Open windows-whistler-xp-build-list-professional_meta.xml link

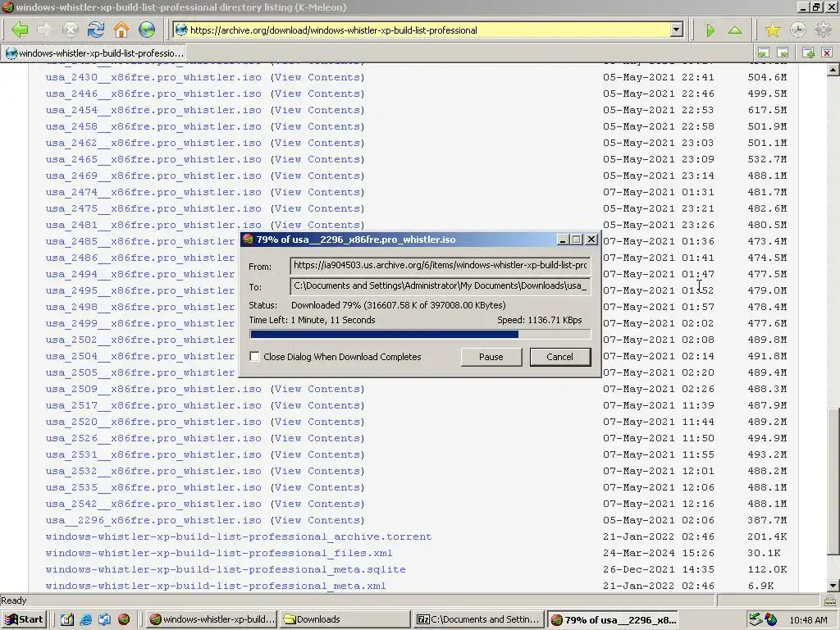click(x=216, y=586)
